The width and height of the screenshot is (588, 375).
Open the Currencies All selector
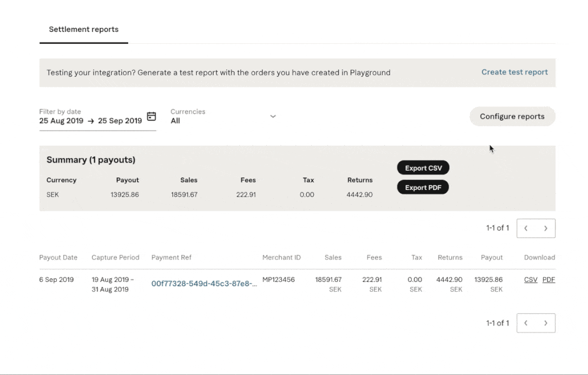click(x=224, y=116)
